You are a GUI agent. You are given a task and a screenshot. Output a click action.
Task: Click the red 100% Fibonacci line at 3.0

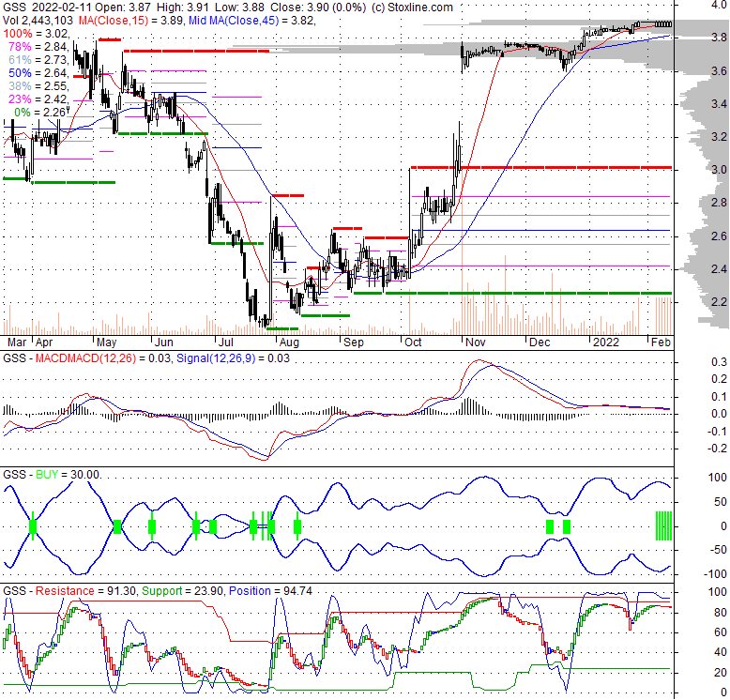coord(540,168)
